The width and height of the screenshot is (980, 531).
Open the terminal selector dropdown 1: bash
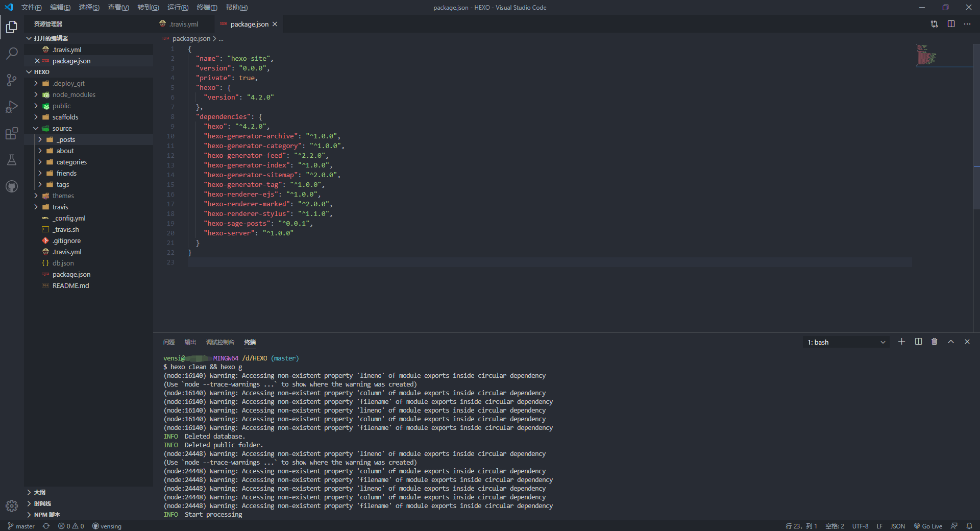click(x=846, y=342)
